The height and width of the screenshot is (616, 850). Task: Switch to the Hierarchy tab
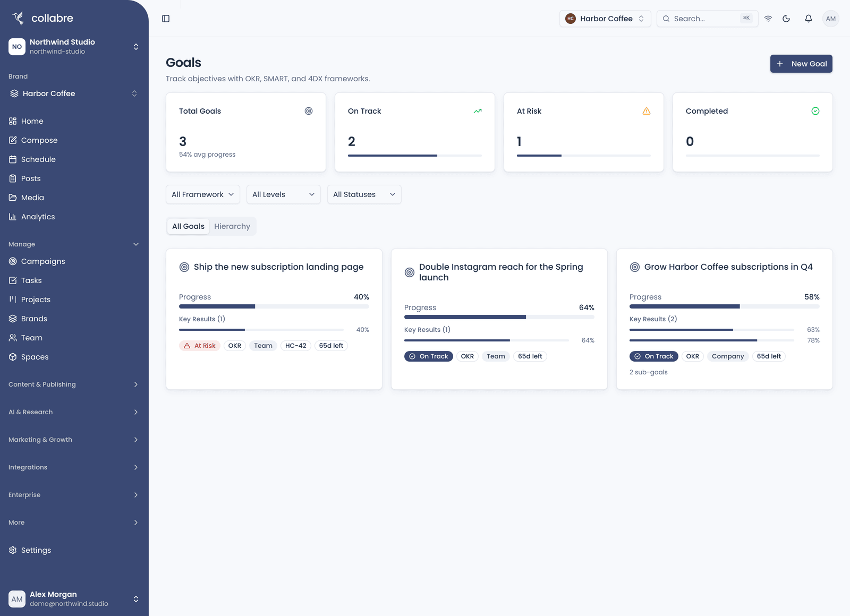(x=232, y=226)
